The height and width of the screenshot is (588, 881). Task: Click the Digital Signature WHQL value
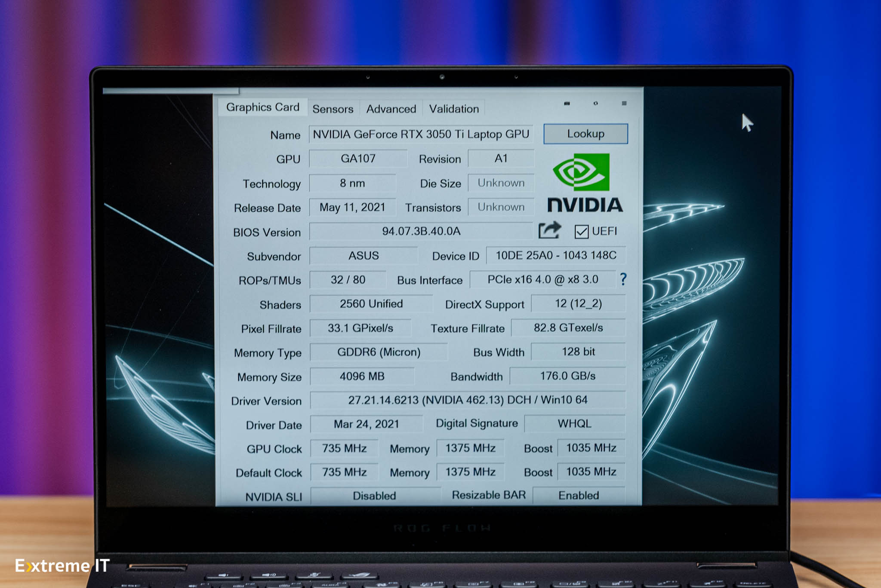(575, 423)
